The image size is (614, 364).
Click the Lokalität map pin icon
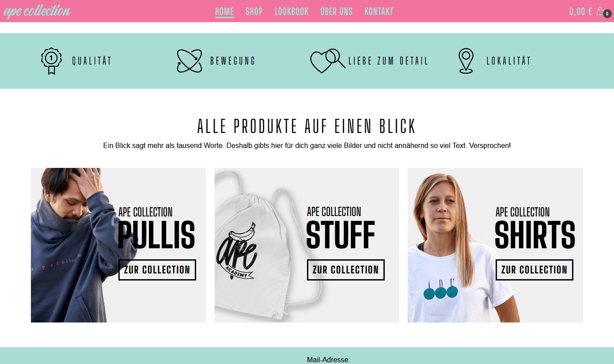point(466,61)
